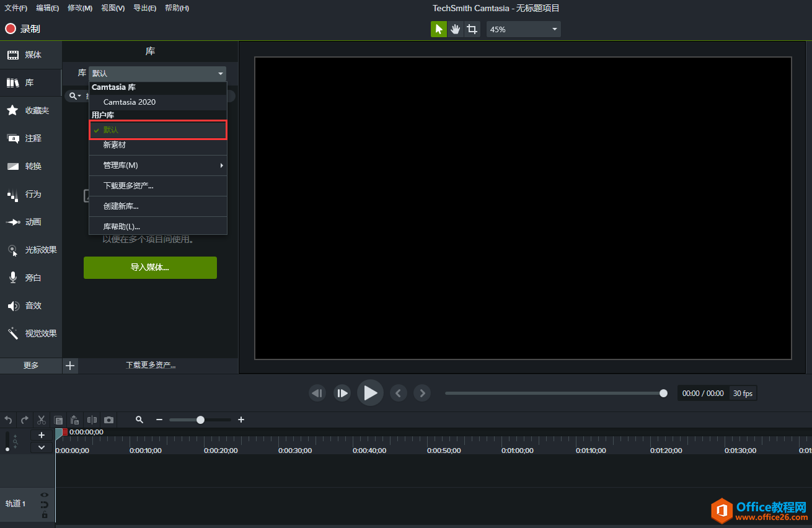Screen dimensions: 812x528
Task: Open the 旁白 (Voice Narration) tab
Action: 30,278
